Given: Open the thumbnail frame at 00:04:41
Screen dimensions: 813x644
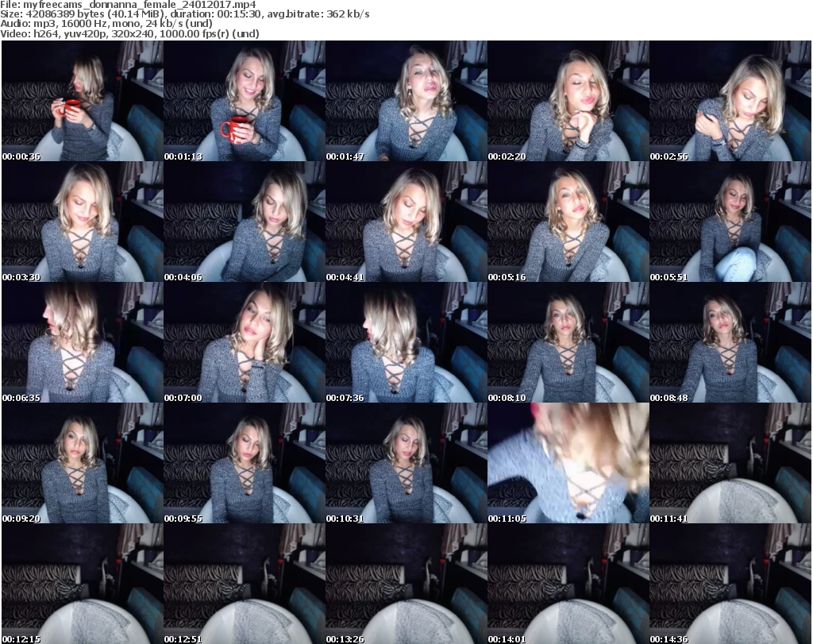Looking at the screenshot, I should click(x=406, y=222).
